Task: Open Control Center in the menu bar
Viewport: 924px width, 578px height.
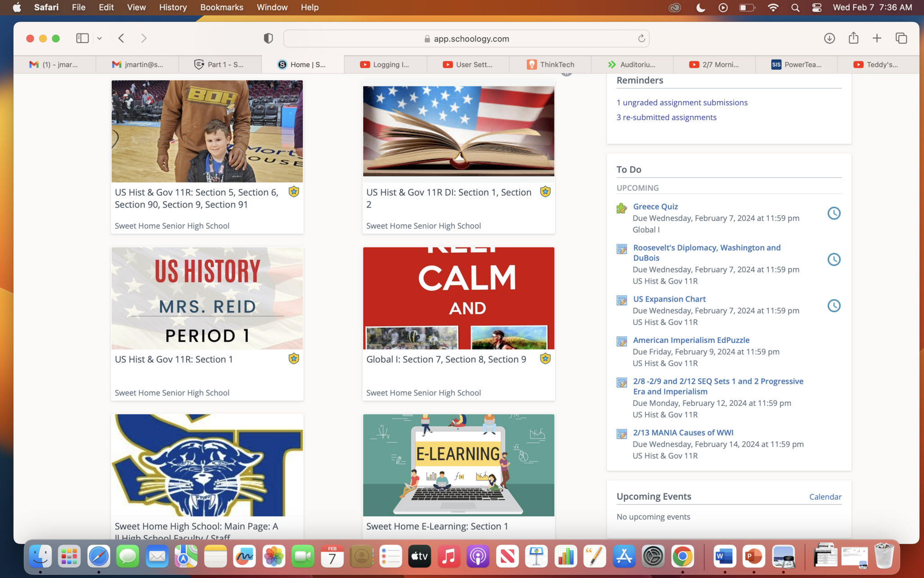Action: coord(817,8)
